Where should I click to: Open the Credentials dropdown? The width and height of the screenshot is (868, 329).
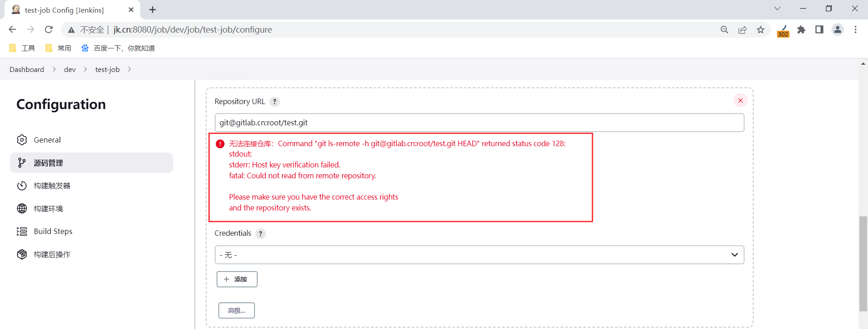coord(479,255)
